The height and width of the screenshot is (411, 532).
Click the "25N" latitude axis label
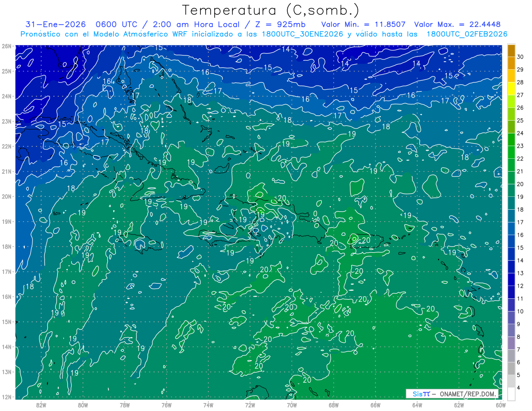point(7,71)
